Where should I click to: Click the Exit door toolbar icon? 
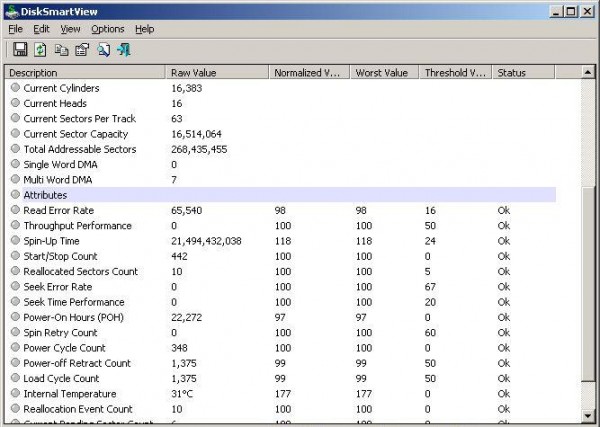click(124, 50)
